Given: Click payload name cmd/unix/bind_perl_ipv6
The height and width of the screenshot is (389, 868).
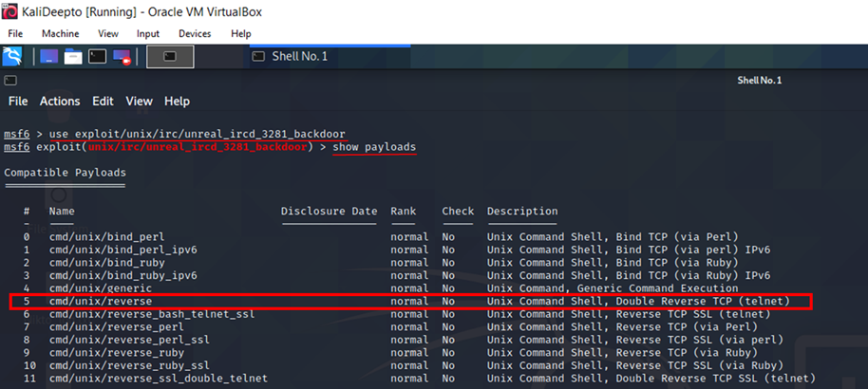Looking at the screenshot, I should (123, 250).
